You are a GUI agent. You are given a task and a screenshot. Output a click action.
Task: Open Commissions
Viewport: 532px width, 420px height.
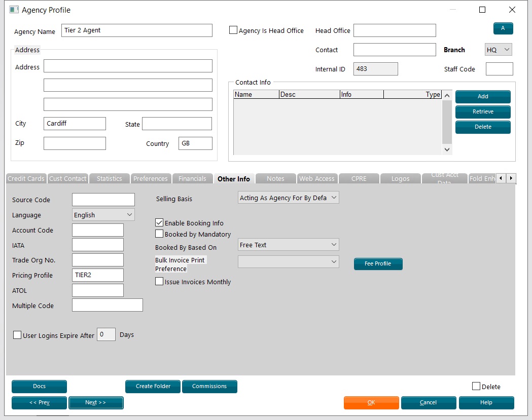(x=209, y=387)
